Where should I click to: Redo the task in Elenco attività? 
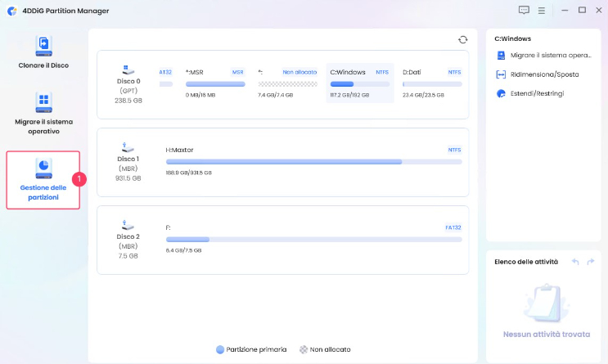point(591,262)
